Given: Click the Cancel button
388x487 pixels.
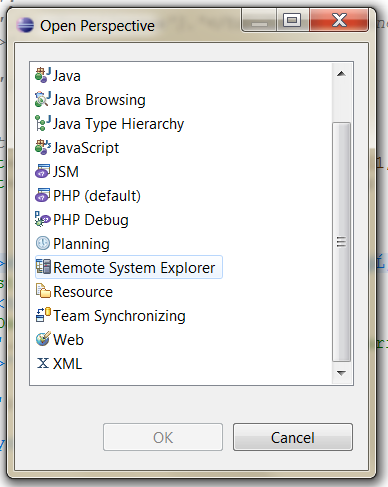Looking at the screenshot, I should pos(293,437).
